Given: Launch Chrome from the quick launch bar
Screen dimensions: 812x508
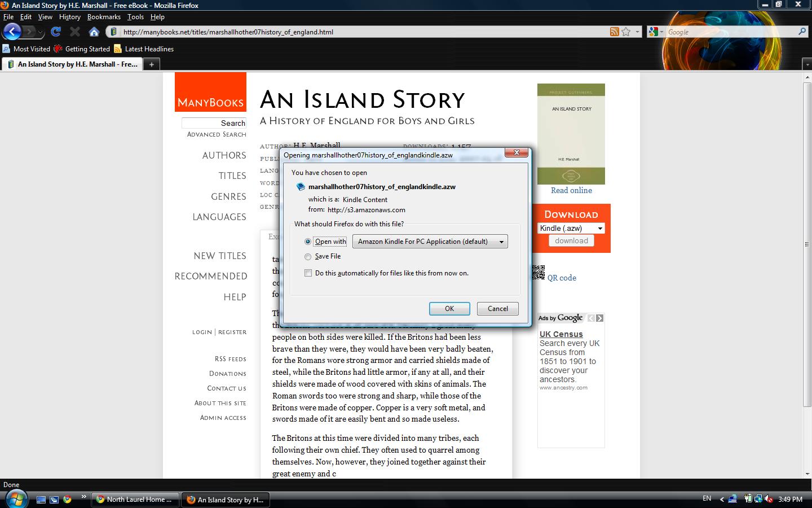Looking at the screenshot, I should pos(67,500).
